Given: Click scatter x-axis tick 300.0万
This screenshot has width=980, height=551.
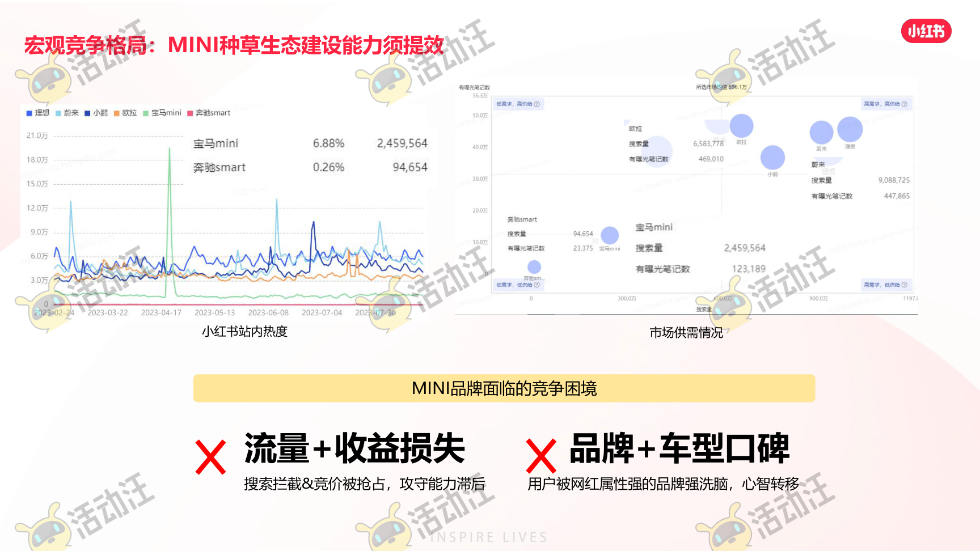Looking at the screenshot, I should 627,299.
